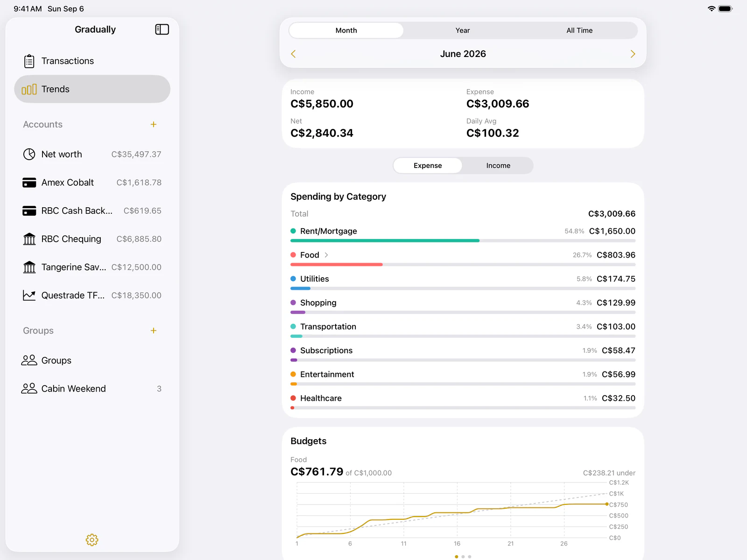
Task: Add a new group with plus icon
Action: tap(153, 331)
